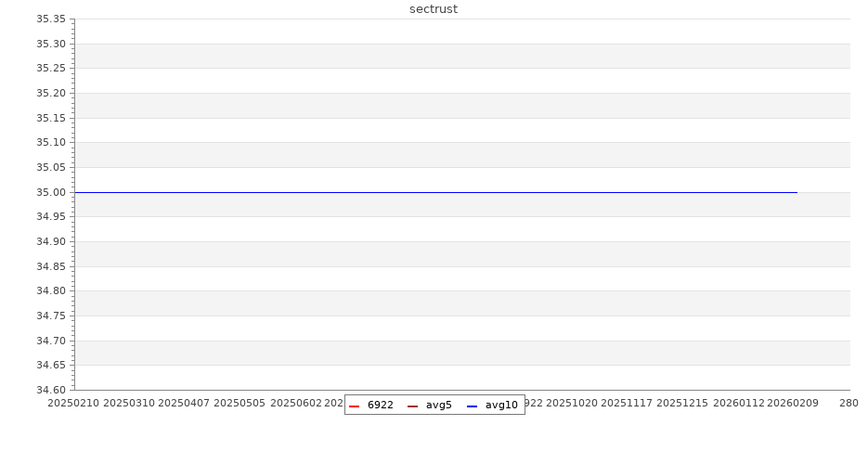Select the avg10 label in the legend
868x464 pixels.
tap(501, 406)
